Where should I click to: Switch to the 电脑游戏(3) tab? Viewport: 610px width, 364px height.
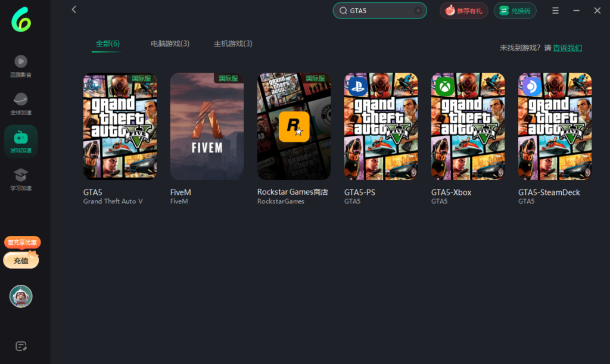click(x=170, y=43)
